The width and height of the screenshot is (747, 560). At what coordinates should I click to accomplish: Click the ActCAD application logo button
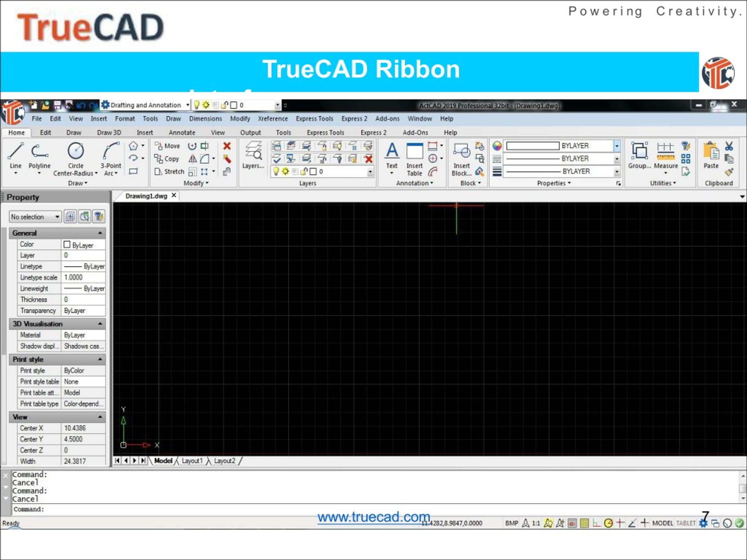(13, 112)
